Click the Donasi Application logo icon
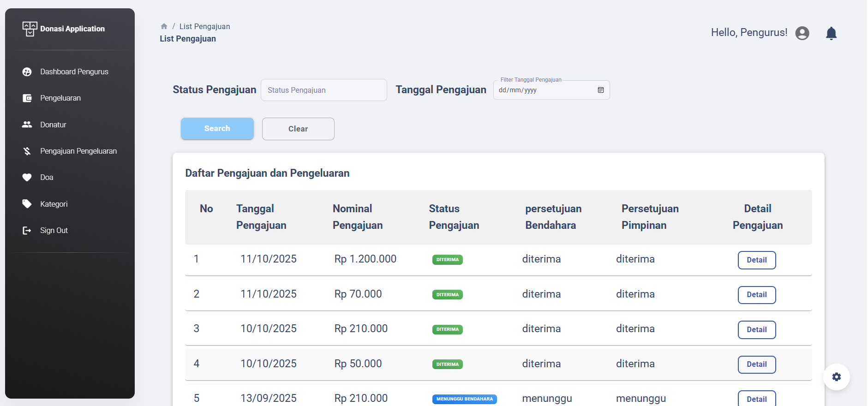 [30, 29]
